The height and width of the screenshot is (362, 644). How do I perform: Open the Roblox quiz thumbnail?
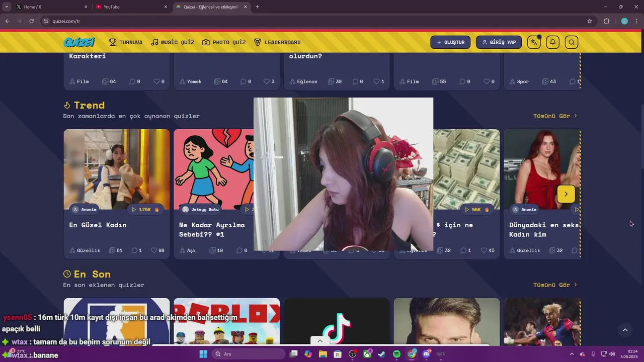tap(227, 322)
